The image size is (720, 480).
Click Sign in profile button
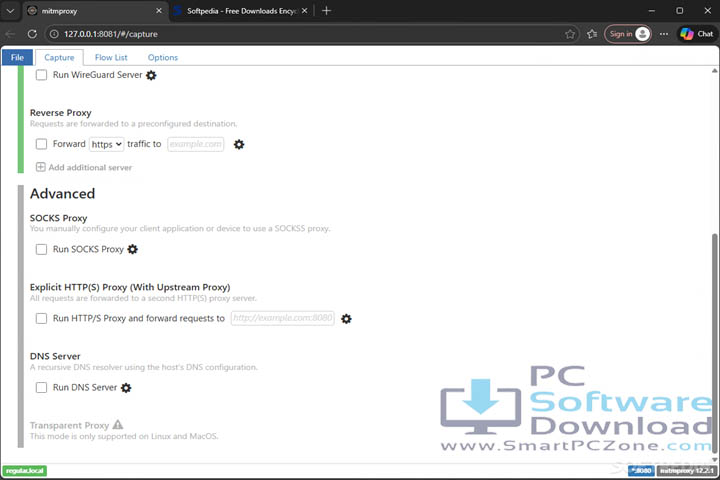click(628, 34)
